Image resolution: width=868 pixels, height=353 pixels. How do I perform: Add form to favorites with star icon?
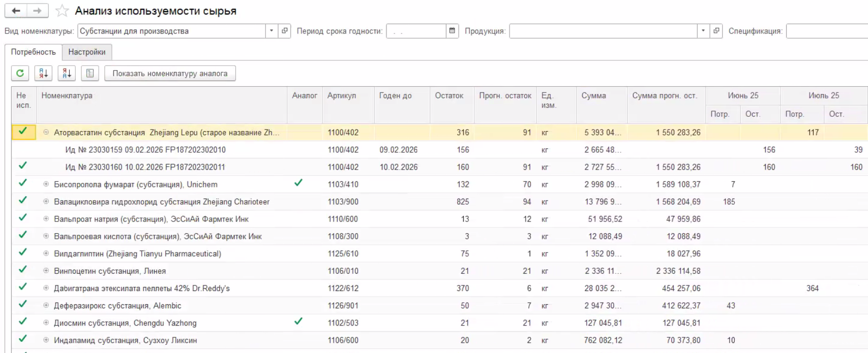pos(62,11)
